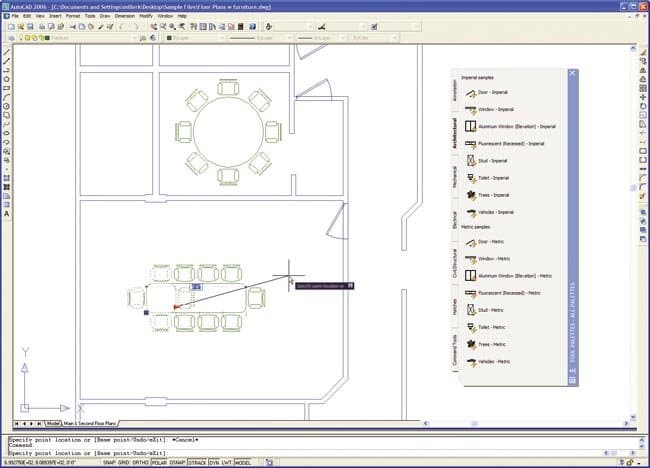This screenshot has height=468, width=650.
Task: Open the Dimension menu
Action: click(x=125, y=16)
